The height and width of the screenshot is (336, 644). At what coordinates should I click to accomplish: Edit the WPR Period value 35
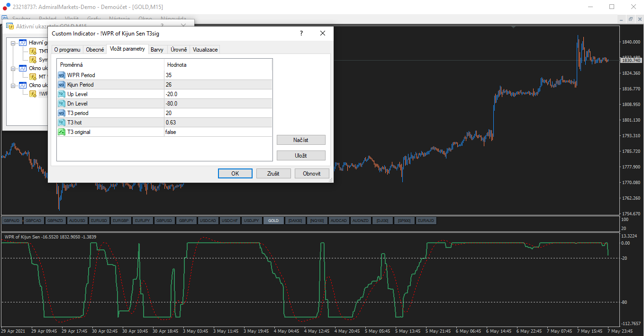169,75
